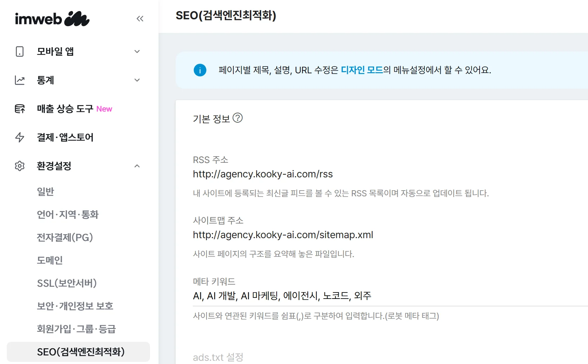Open 전자결제(PG) settings

(x=65, y=237)
